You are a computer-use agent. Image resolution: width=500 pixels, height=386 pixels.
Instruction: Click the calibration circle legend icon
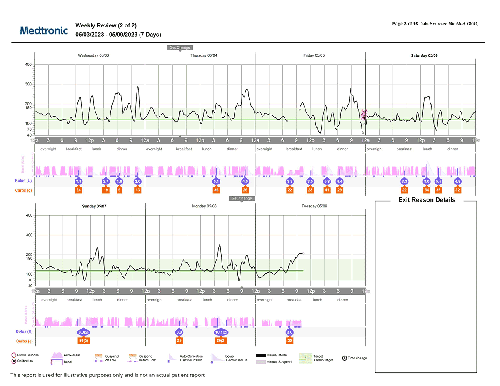[14, 361]
